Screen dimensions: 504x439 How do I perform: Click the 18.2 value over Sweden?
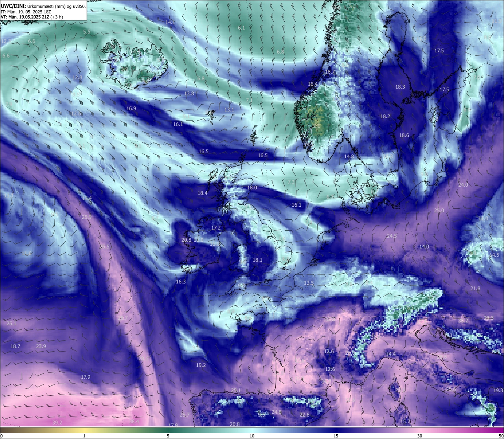(x=385, y=116)
